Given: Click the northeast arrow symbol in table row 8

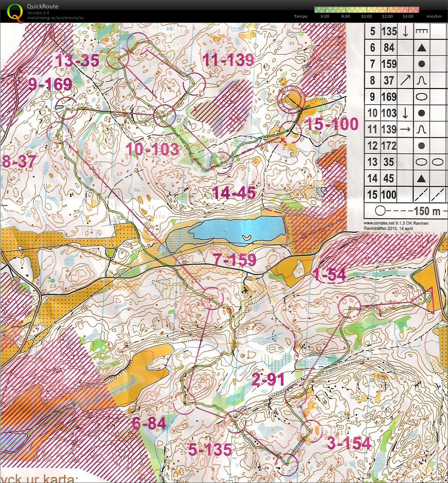Looking at the screenshot, I should click(405, 80).
